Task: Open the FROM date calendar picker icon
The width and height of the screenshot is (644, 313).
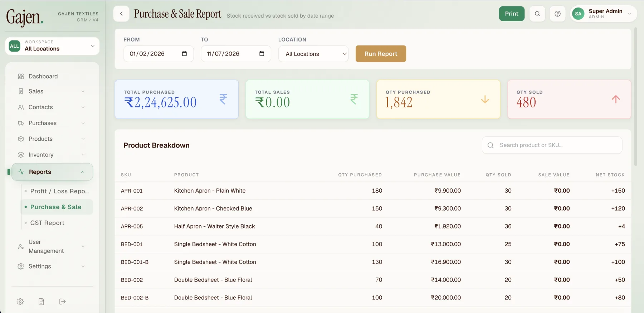Action: pyautogui.click(x=184, y=54)
